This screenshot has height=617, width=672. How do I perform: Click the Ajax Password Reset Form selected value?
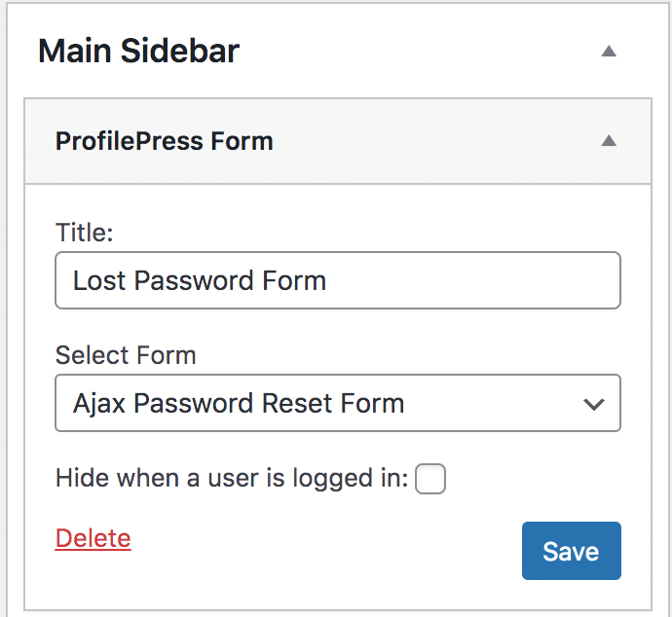click(239, 403)
